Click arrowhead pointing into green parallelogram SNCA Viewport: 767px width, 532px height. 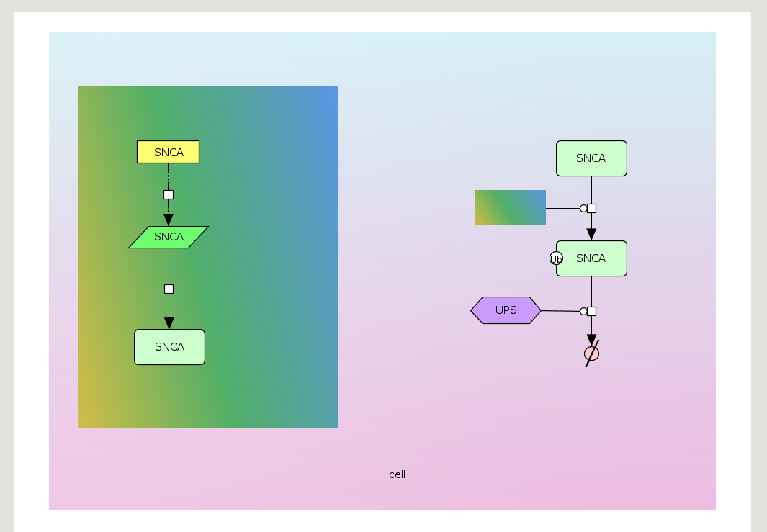[169, 220]
